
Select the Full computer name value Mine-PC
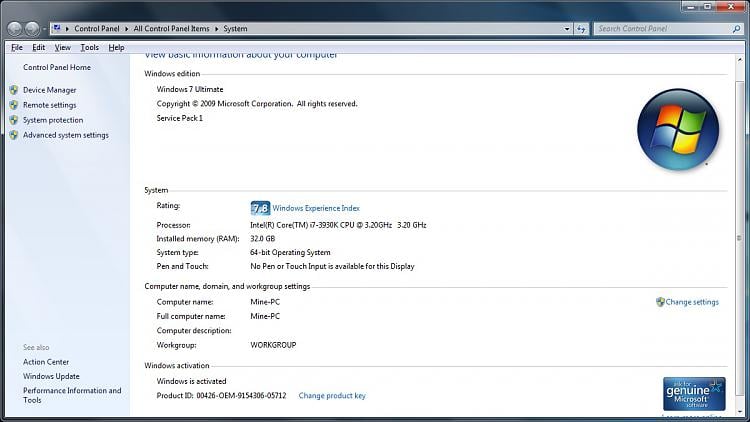[x=265, y=316]
